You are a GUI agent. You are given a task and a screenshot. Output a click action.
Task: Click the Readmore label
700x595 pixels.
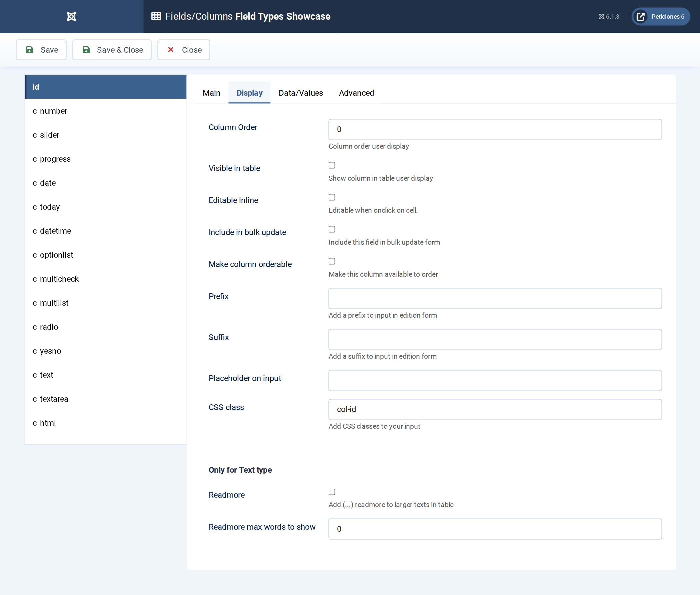(x=227, y=495)
